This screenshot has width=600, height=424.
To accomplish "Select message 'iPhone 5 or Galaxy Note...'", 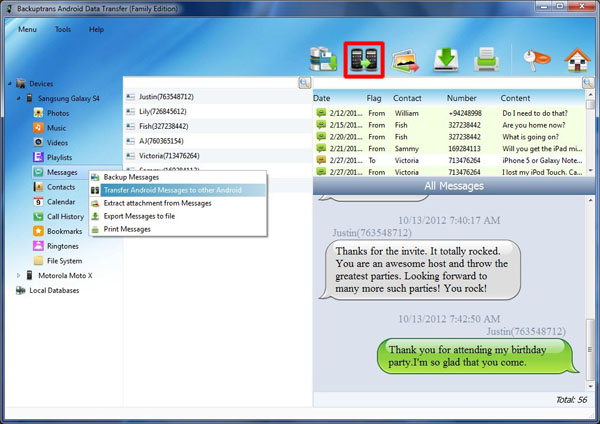I will 450,160.
